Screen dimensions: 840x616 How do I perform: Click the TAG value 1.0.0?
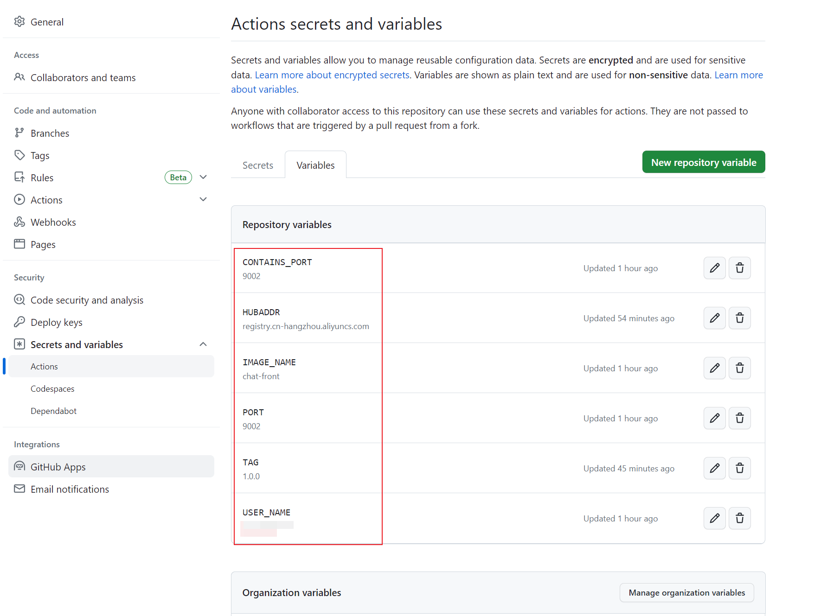point(251,476)
